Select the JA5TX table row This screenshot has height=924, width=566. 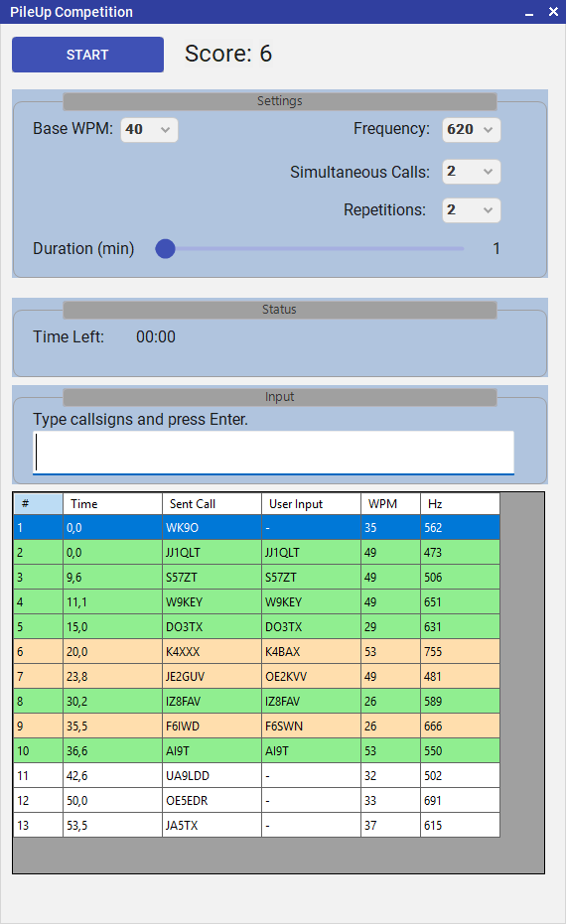[x=256, y=825]
